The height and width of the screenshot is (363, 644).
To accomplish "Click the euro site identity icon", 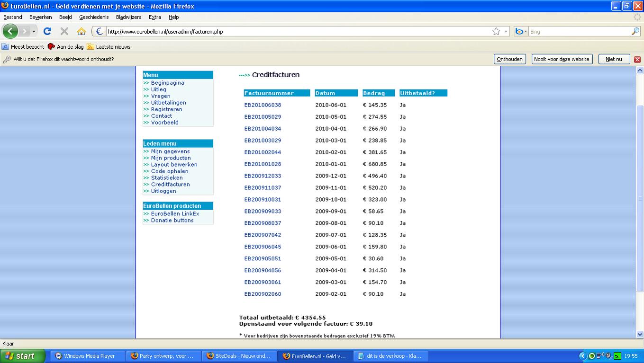I will (x=99, y=32).
